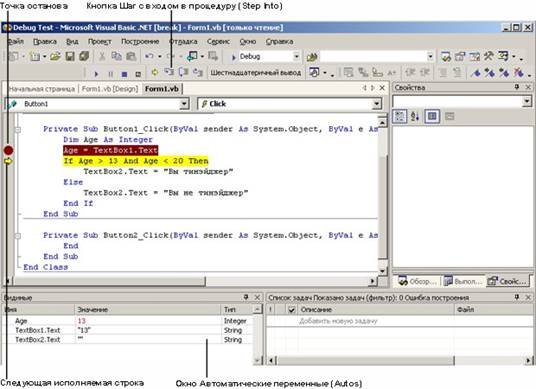Switch to Form1.vb [Design] tab
The height and width of the screenshot is (389, 536).
tap(110, 89)
